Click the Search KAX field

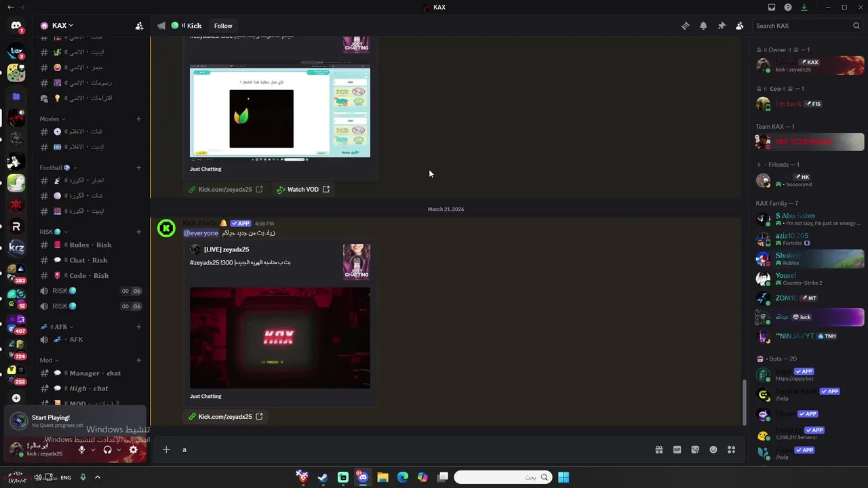pos(808,26)
